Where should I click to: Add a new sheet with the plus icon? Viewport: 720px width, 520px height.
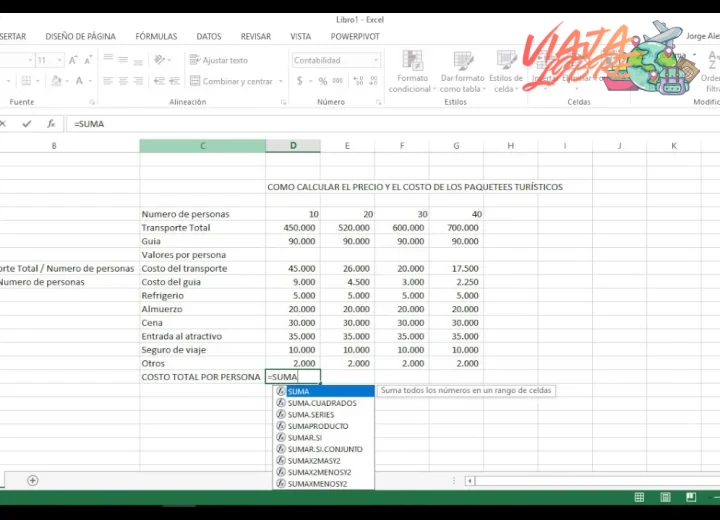[x=33, y=480]
